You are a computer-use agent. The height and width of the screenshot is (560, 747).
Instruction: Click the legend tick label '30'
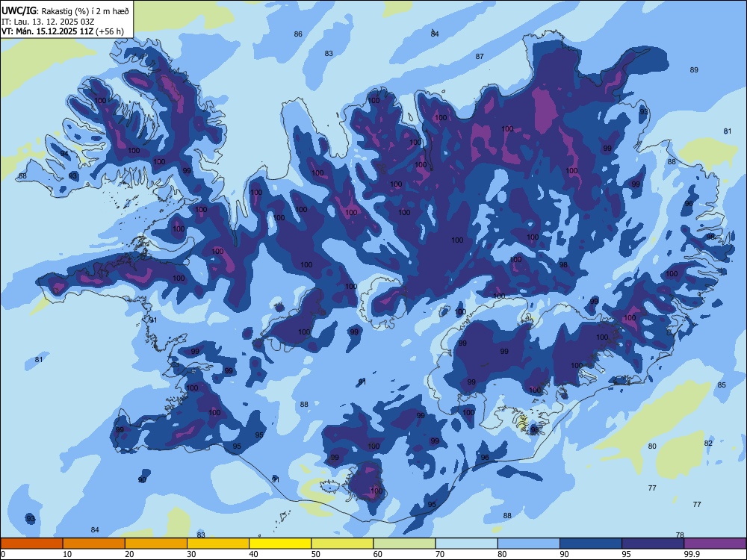click(x=191, y=554)
